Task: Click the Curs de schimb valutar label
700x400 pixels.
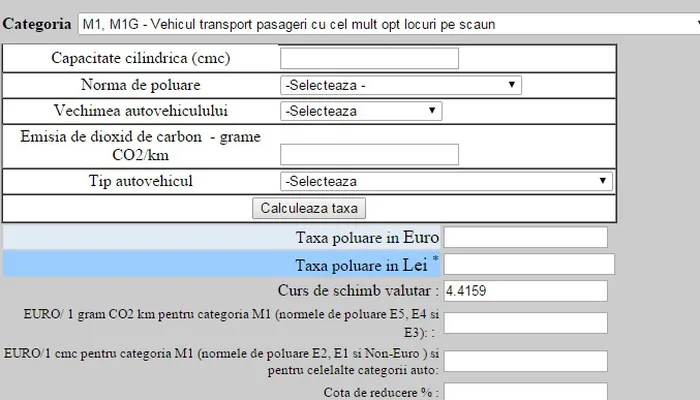Action: click(x=358, y=291)
